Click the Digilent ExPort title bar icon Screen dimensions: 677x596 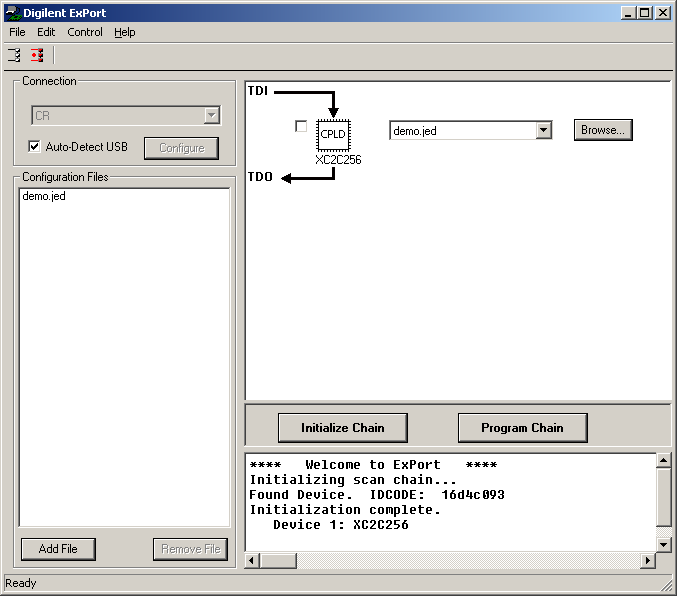coord(13,13)
